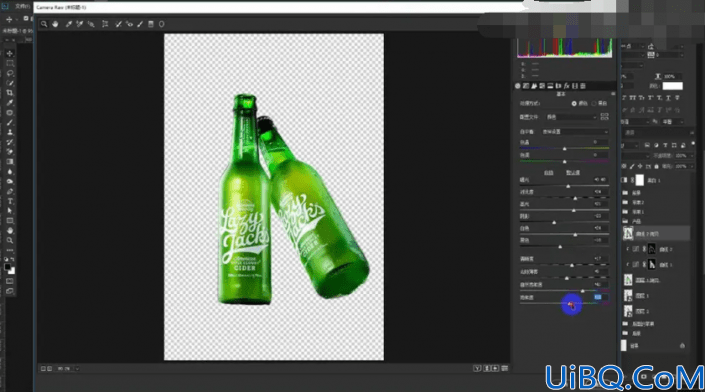Select the Color Sampler tool in Camera Raw
Screen dimensions: 705x392
point(80,24)
